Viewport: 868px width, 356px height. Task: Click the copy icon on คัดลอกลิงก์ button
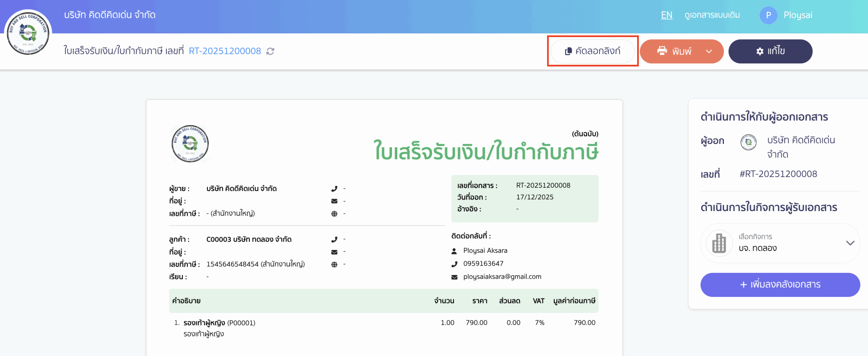click(x=568, y=51)
